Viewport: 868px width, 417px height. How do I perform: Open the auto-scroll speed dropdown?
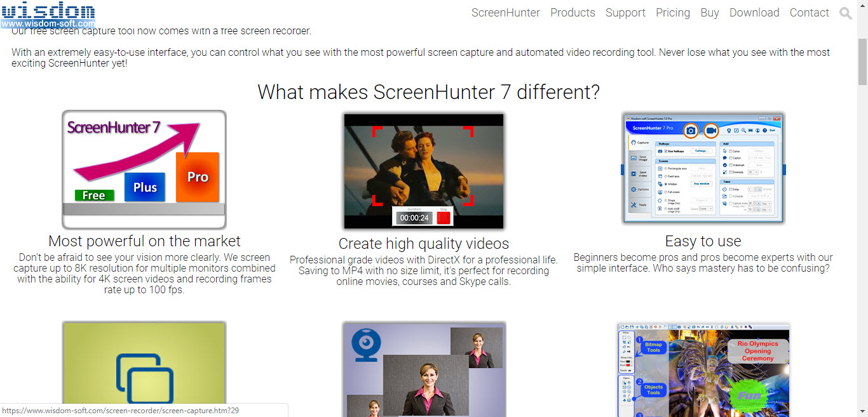coord(705,208)
